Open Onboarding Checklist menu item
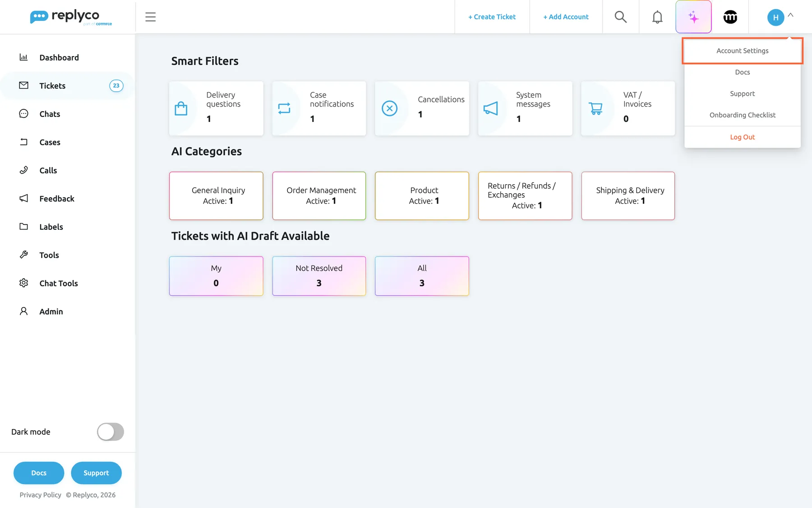 click(743, 115)
